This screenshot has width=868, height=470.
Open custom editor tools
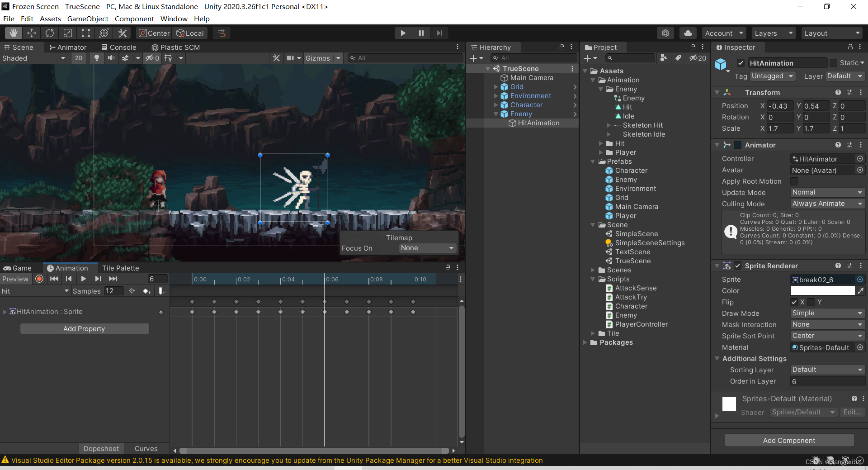pyautogui.click(x=122, y=33)
